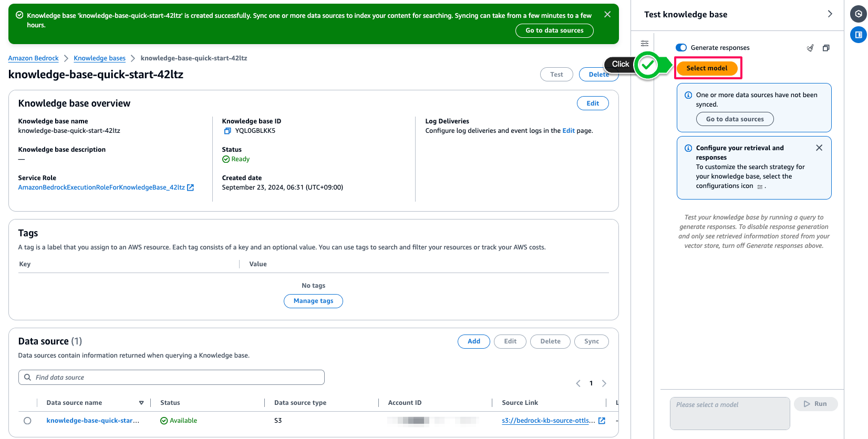The height and width of the screenshot is (439, 868).
Task: Go to next data source page
Action: pos(604,383)
